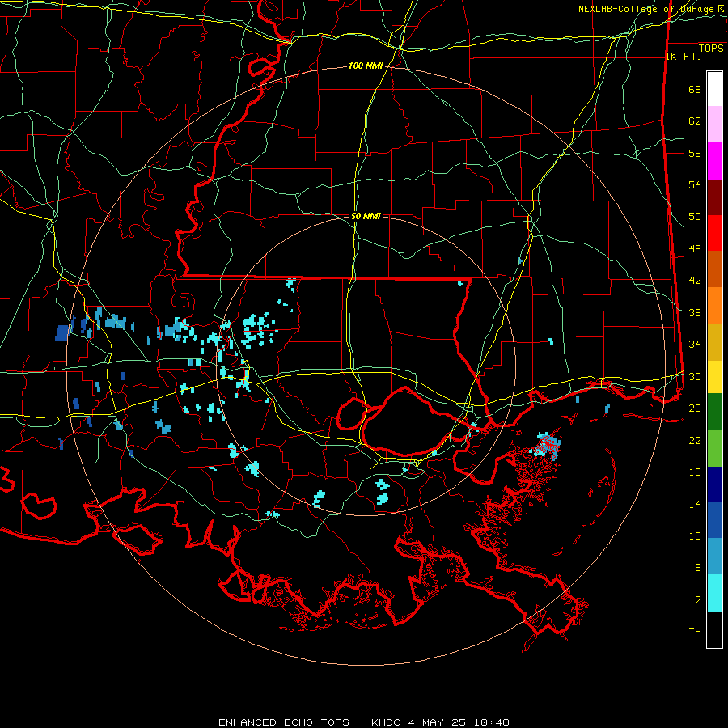Click the dark red (maroon) legend swatch
Viewport: 728px width, 728px height.
tap(714, 198)
